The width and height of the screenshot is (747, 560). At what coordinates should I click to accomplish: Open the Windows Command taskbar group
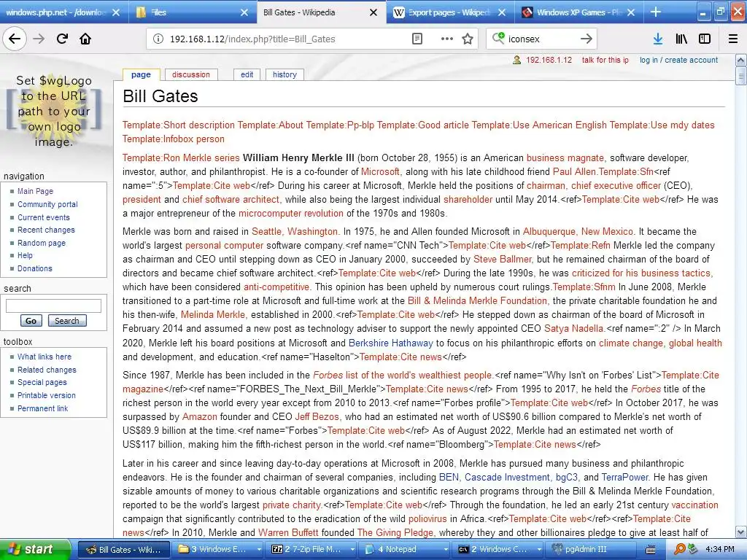498,549
